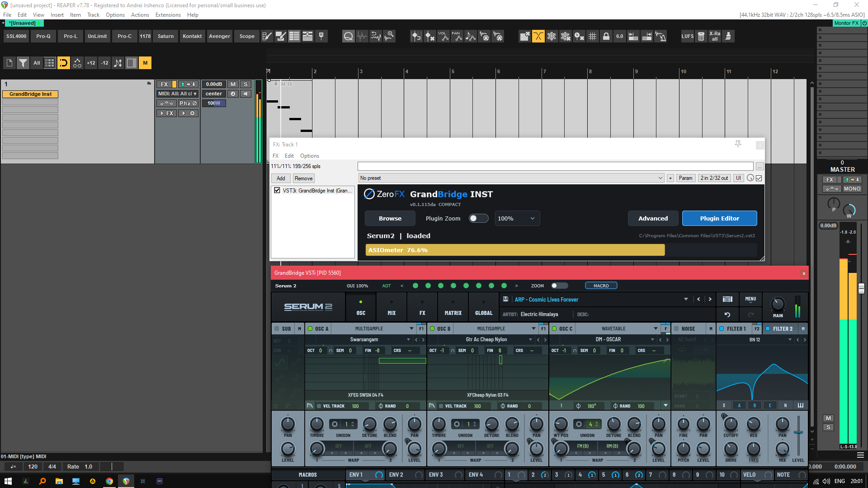Click the filter CUTOFF knob
The image size is (868, 488).
coord(731,424)
